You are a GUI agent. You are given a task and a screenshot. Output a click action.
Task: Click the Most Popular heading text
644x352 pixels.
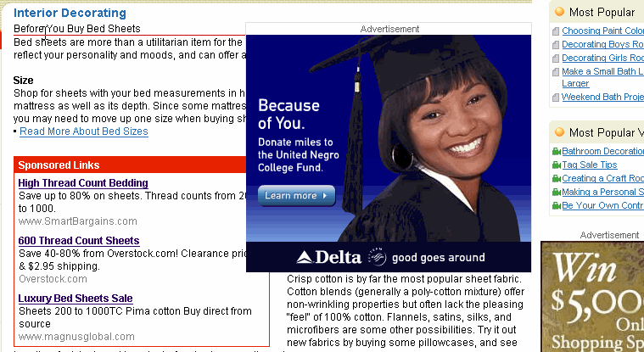point(602,13)
